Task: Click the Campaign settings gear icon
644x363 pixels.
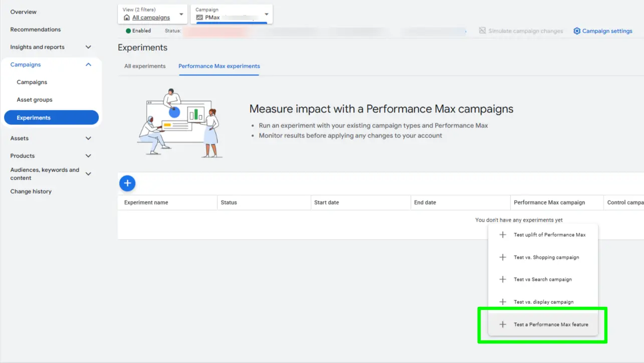Action: coord(577,31)
